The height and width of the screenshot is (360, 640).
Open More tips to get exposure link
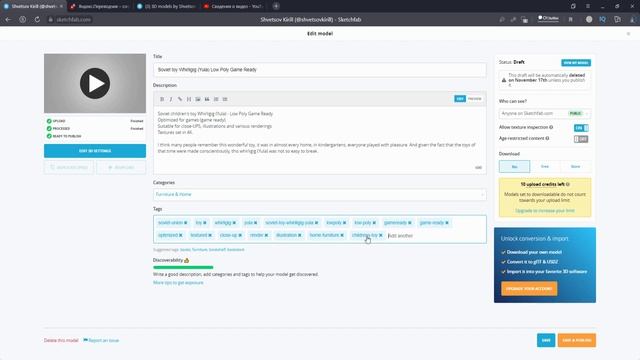click(x=178, y=283)
